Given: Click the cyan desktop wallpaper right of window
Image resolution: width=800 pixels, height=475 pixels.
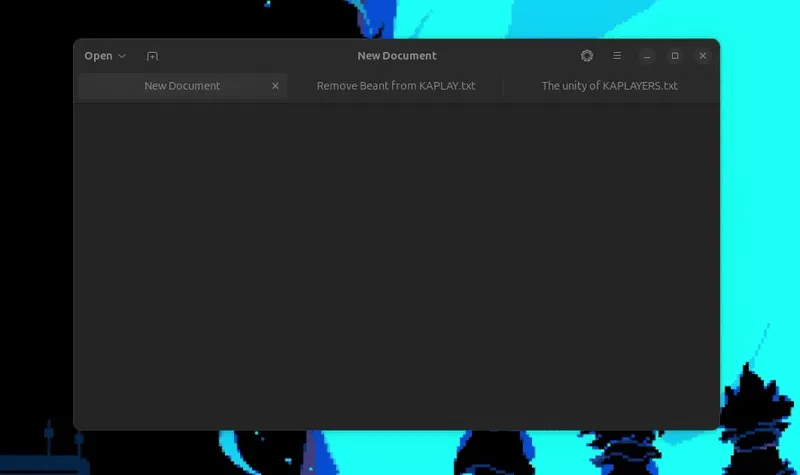Looking at the screenshot, I should click(760, 200).
